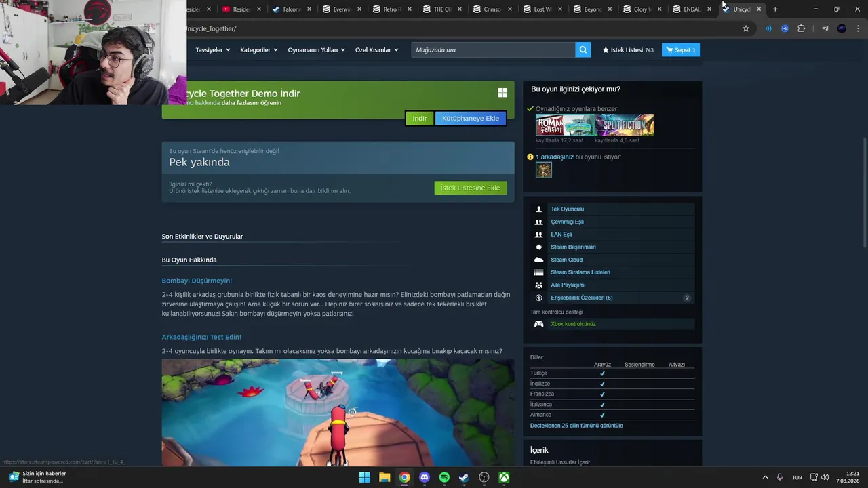Screen dimensions: 868x488
Task: Close the Unicycle browser tab
Action: tap(759, 9)
